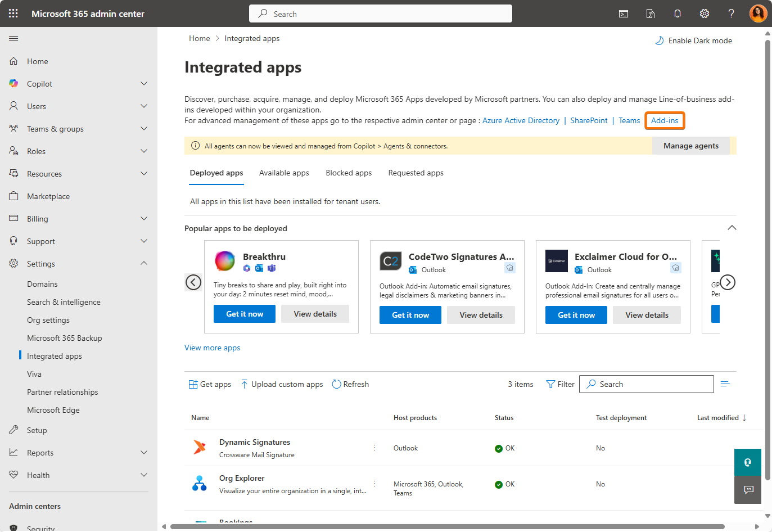Click the Manage agents button
Screen dimensions: 772x532
click(x=690, y=146)
